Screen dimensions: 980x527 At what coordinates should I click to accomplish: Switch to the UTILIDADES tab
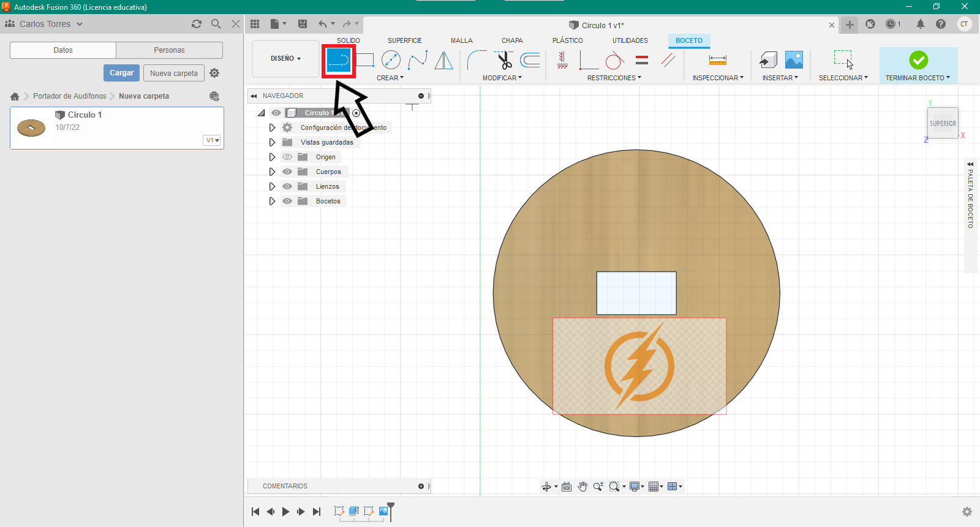[x=630, y=40]
